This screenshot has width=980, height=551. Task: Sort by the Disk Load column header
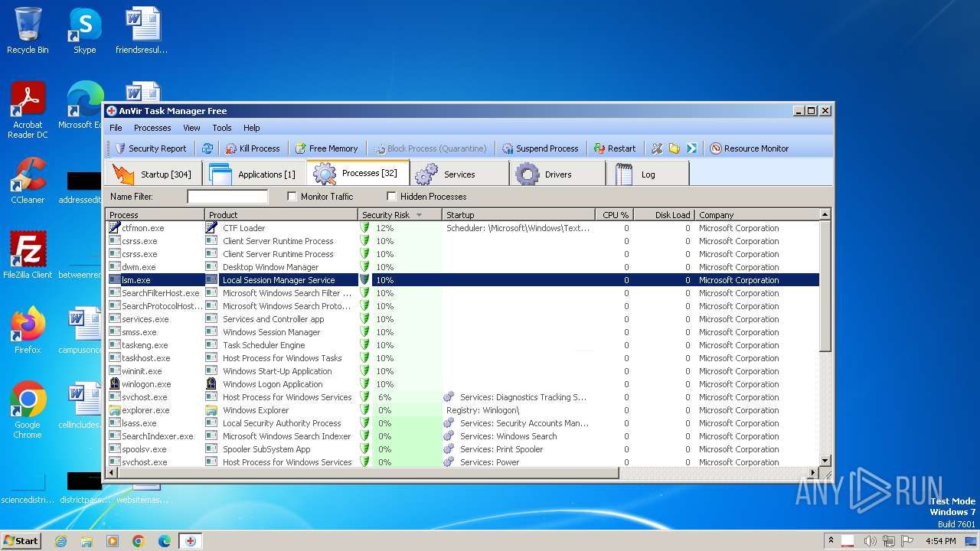tap(664, 215)
